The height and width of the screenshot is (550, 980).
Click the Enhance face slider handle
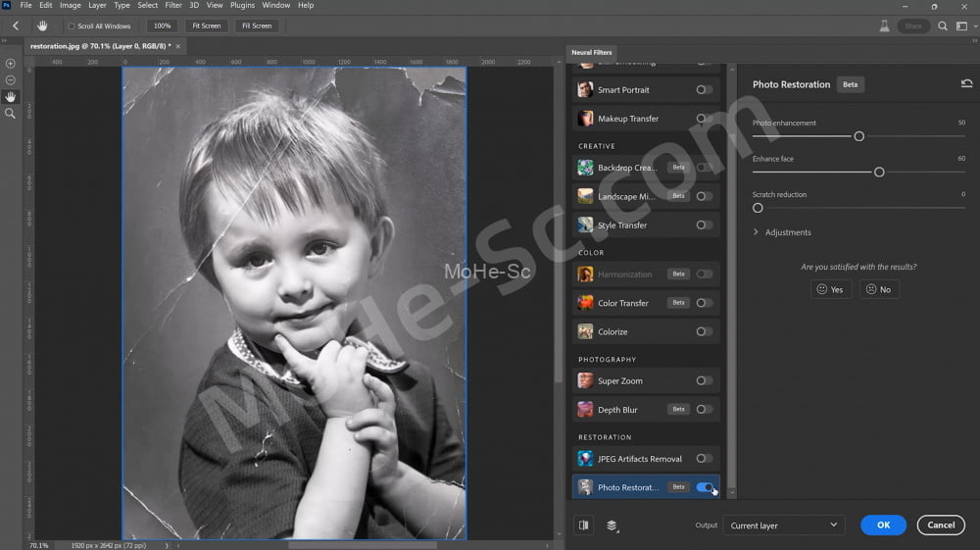[x=879, y=172]
